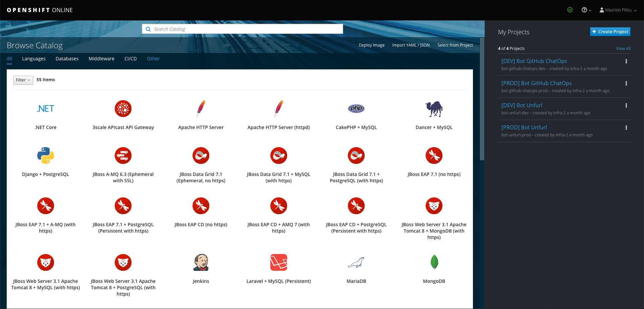Click the Apache HTTP Server feather icon
The height and width of the screenshot is (309, 644).
(x=201, y=109)
